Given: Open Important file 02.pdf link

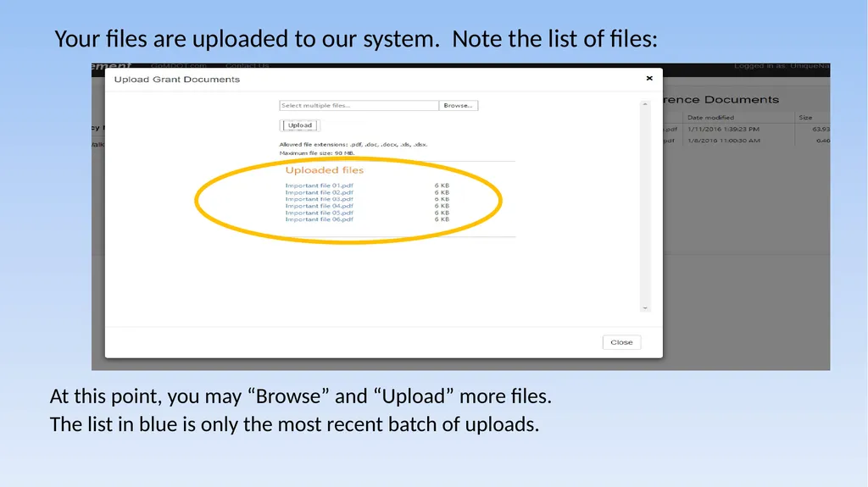Looking at the screenshot, I should [319, 192].
